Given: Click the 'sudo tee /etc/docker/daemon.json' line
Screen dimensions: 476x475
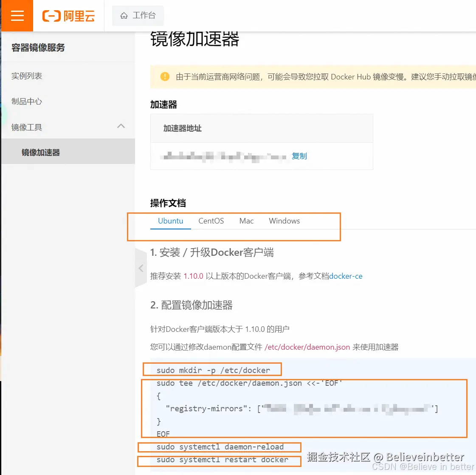Looking at the screenshot, I should (249, 383).
